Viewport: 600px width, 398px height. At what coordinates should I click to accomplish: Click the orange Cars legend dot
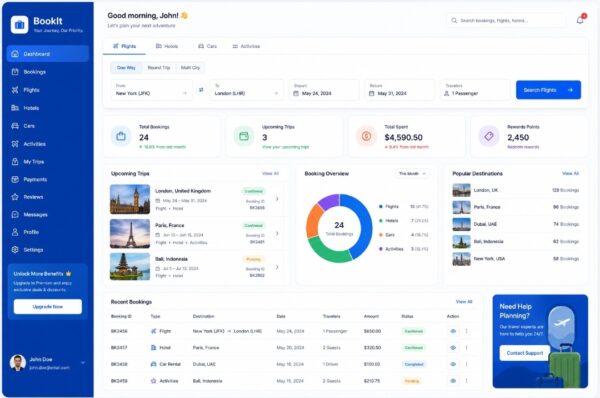[381, 235]
